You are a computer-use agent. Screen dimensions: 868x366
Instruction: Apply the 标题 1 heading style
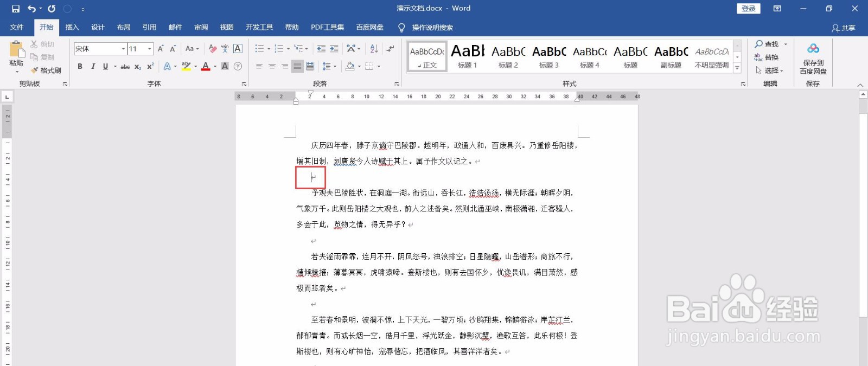468,56
